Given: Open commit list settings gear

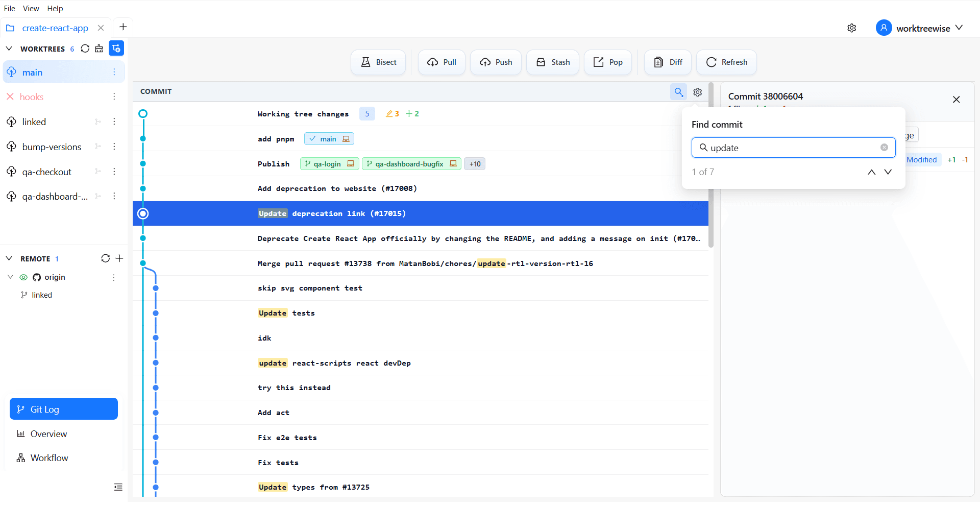Looking at the screenshot, I should (698, 92).
